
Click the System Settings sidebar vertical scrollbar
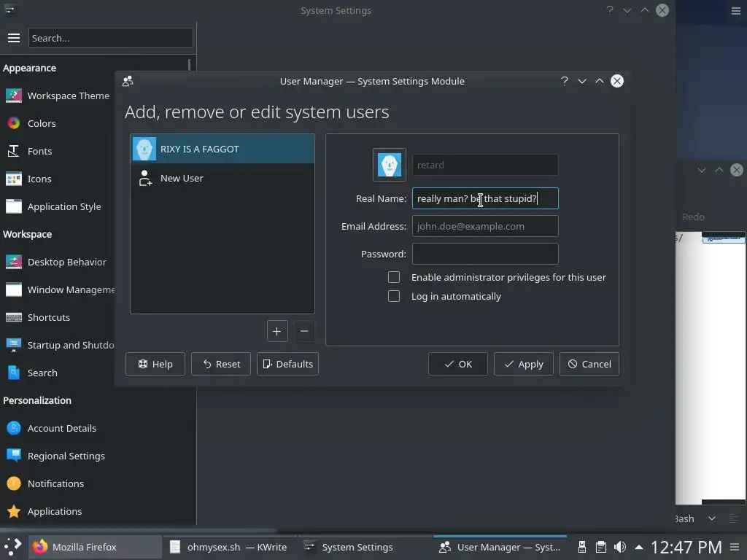click(189, 65)
